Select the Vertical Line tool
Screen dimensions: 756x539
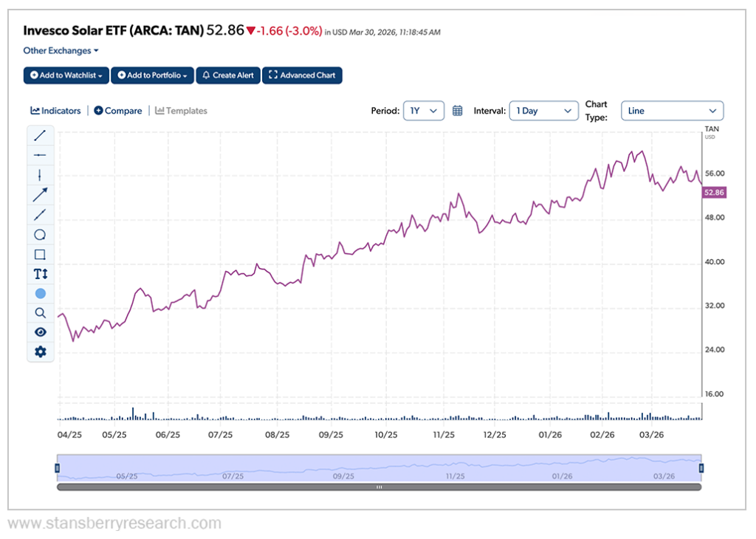click(40, 174)
